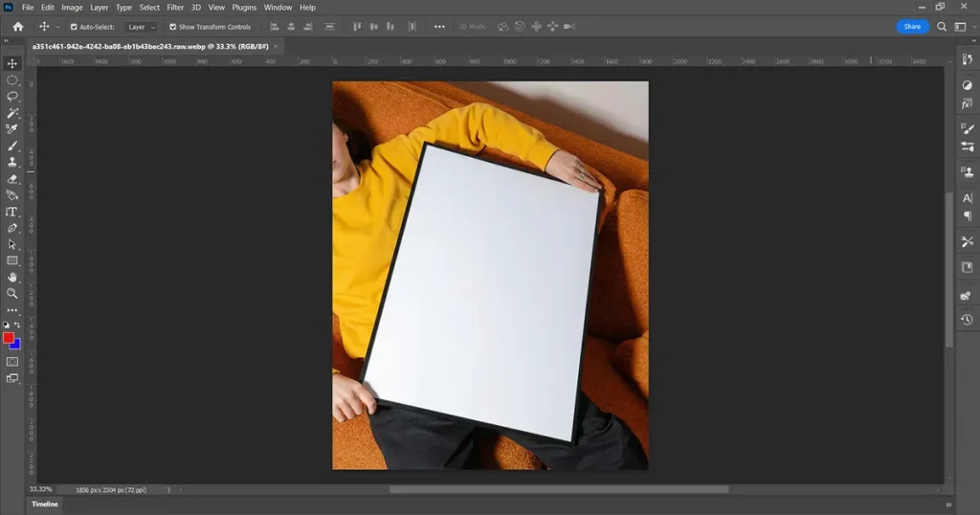The height and width of the screenshot is (515, 980).
Task: Choose the Horizontal Type tool
Action: click(12, 212)
